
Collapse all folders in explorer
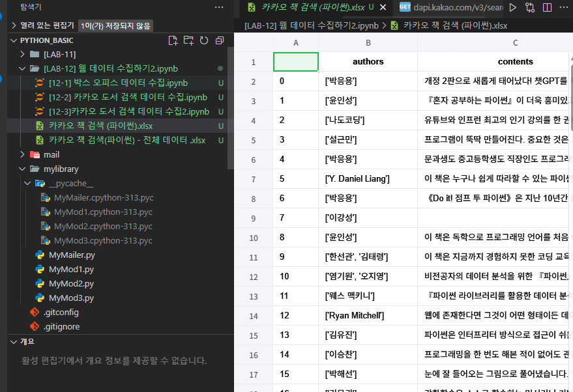220,40
